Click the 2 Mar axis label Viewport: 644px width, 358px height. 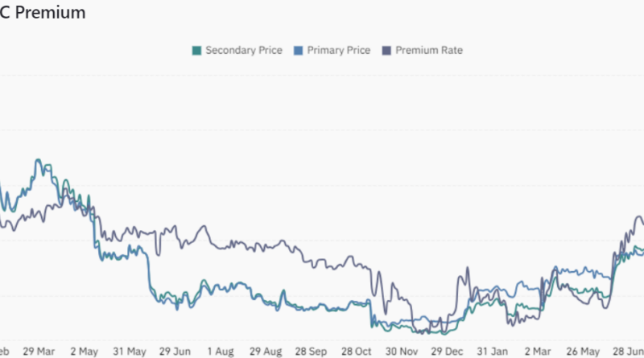point(537,352)
